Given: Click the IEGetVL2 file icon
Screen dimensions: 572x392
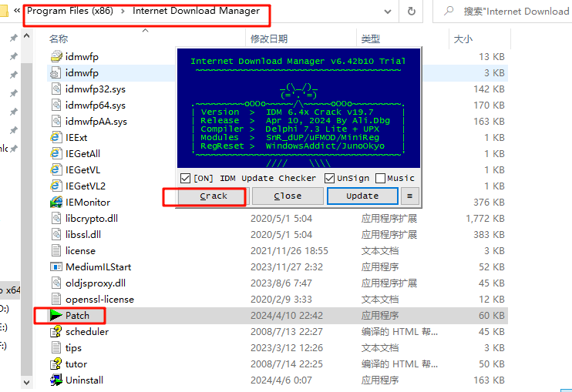Looking at the screenshot, I should click(x=56, y=186).
